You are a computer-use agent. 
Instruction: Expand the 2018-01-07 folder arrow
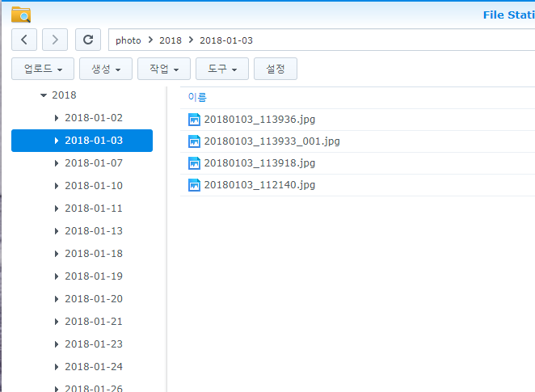click(57, 163)
